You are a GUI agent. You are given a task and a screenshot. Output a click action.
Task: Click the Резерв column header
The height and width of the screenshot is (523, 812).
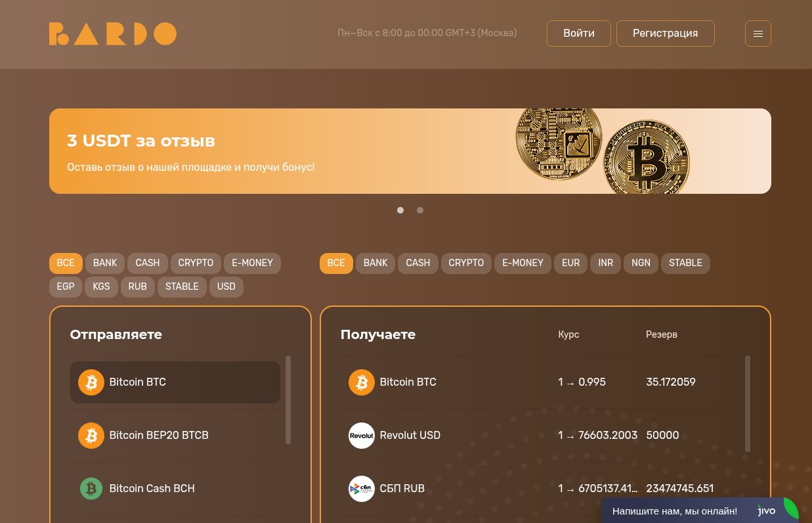(x=662, y=334)
